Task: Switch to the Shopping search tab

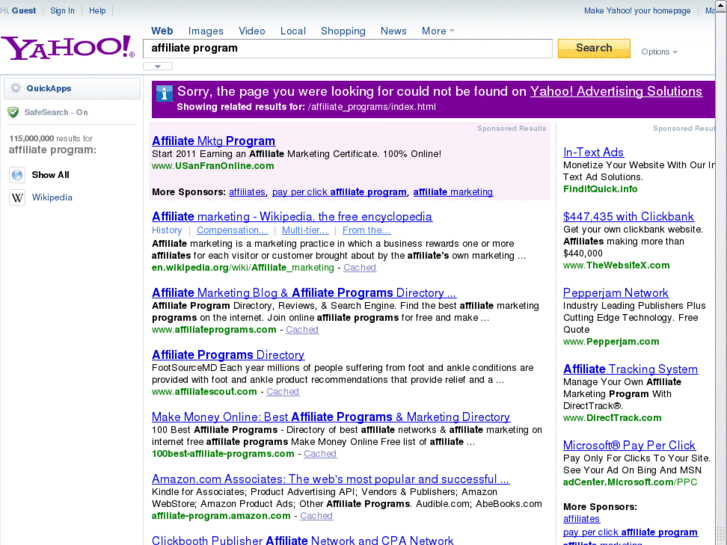Action: pos(343,31)
